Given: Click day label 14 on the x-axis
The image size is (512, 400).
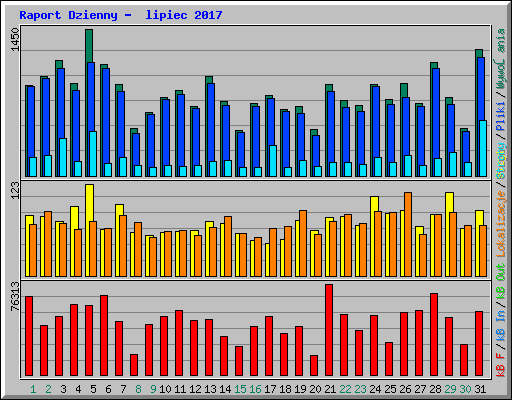Looking at the screenshot, I should 225,389.
